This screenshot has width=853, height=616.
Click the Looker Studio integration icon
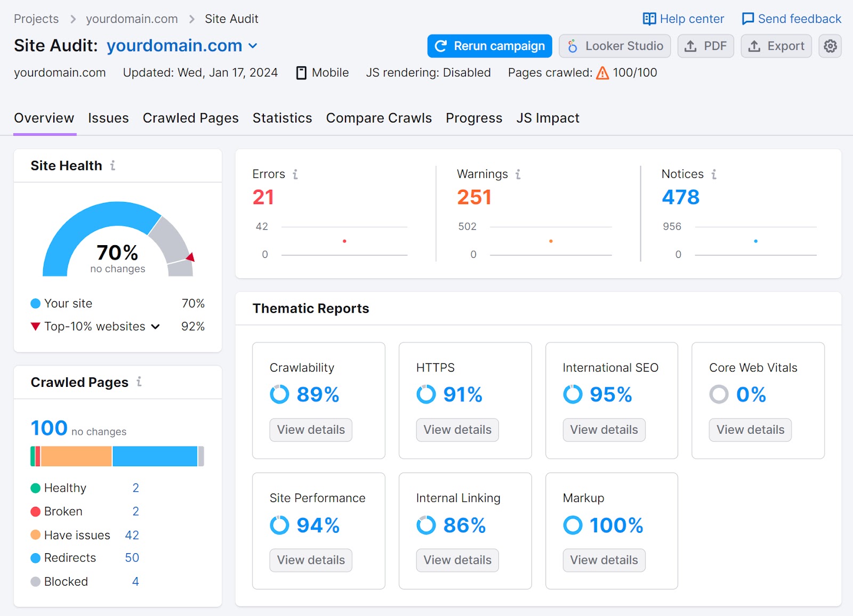(573, 46)
